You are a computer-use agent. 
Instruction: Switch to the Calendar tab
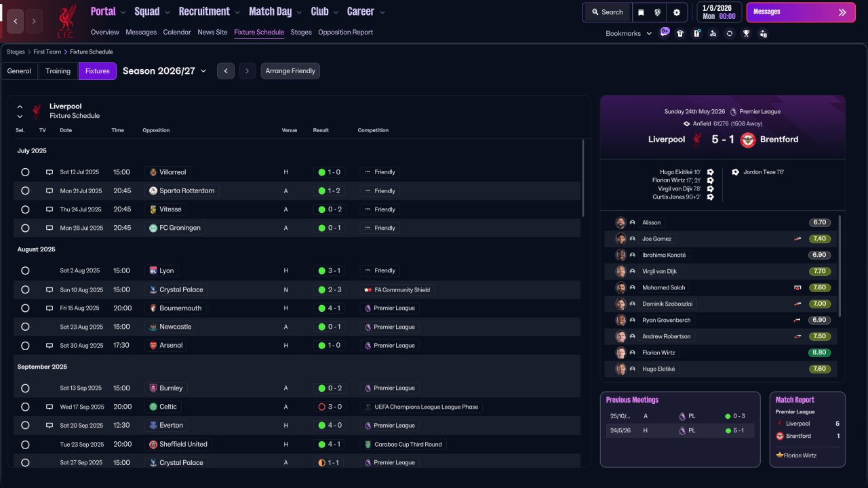[x=177, y=33]
